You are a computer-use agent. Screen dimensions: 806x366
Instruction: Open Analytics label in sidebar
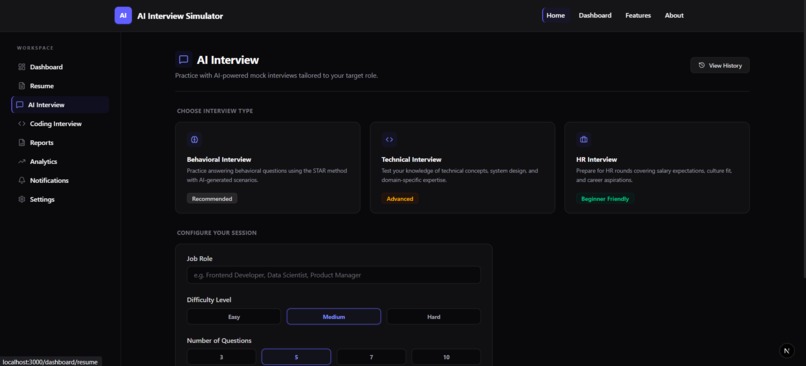coord(44,161)
